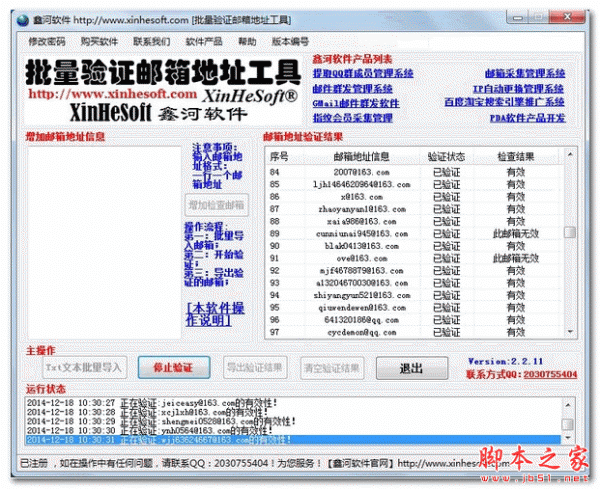
Task: Click scroll-down arrow of run status log
Action: [567, 438]
